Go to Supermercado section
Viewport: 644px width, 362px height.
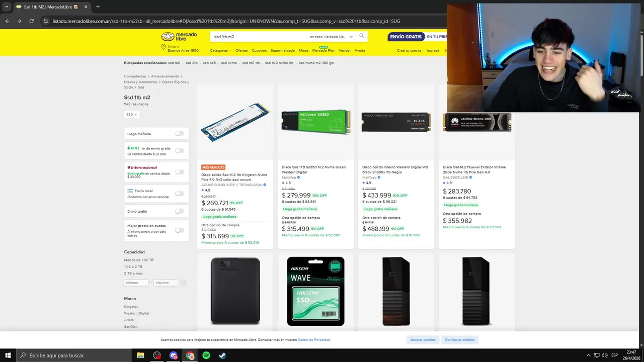tap(283, 50)
